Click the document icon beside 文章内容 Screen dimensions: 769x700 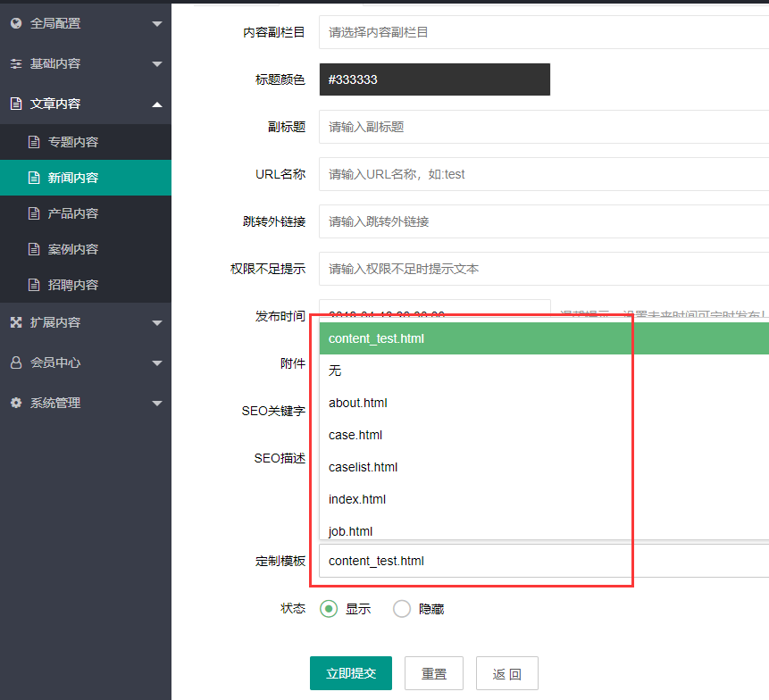16,104
